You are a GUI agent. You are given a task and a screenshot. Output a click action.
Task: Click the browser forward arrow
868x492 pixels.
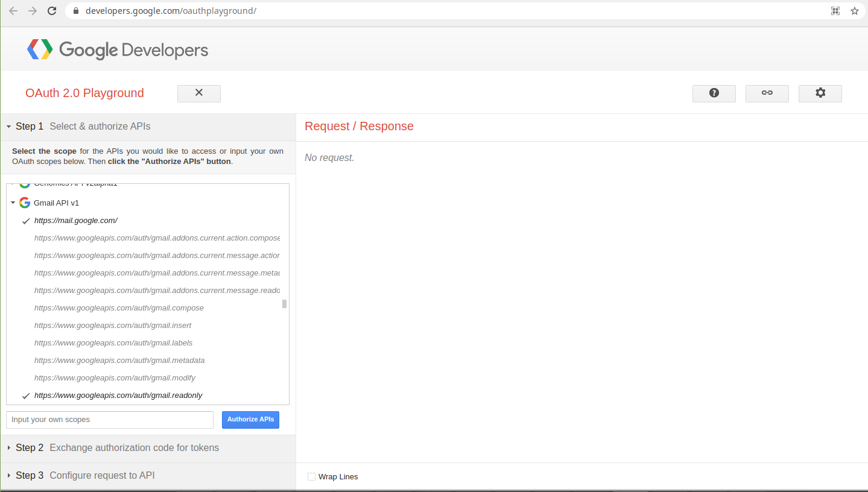(x=33, y=11)
